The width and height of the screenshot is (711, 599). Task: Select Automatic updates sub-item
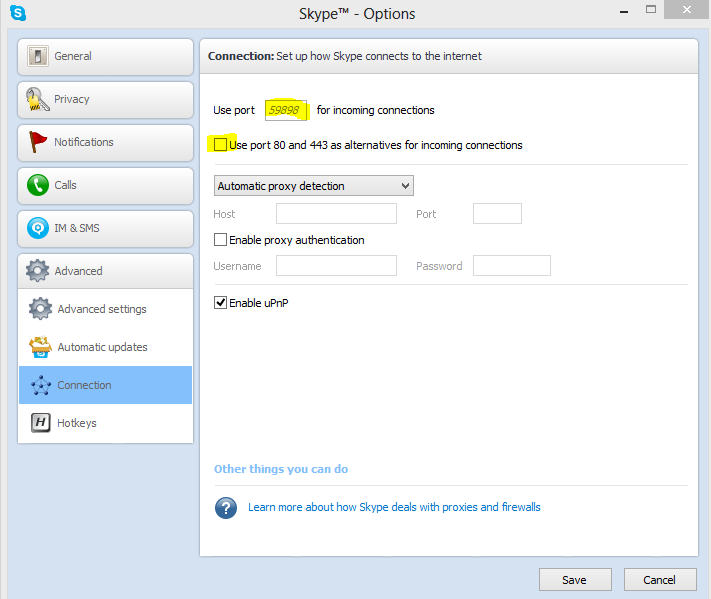(x=105, y=347)
